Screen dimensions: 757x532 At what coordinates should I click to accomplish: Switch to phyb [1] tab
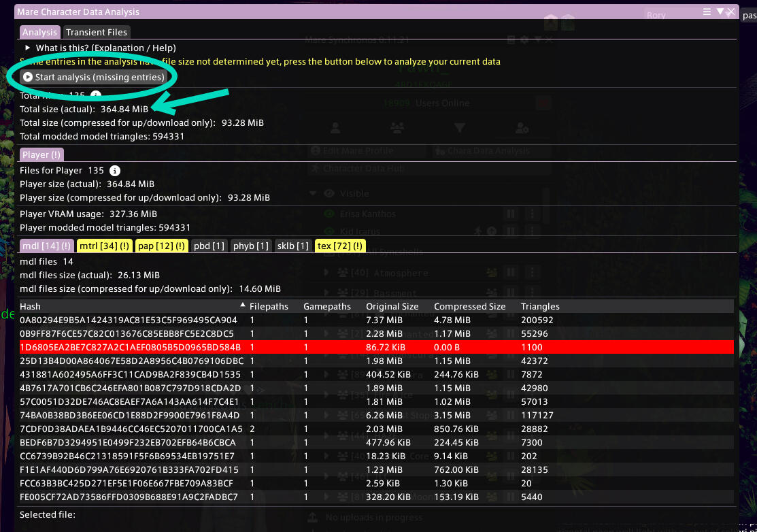252,246
